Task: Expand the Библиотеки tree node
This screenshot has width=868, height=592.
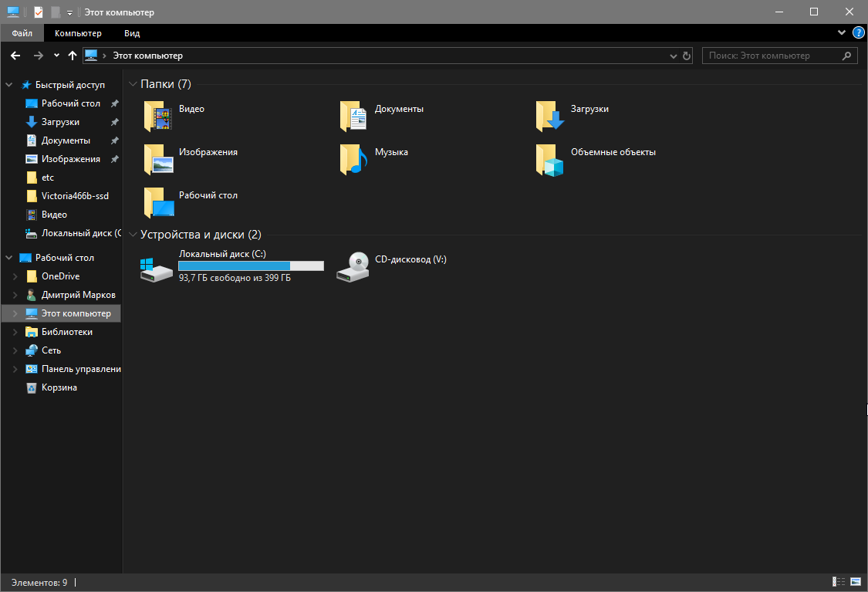Action: pyautogui.click(x=15, y=332)
